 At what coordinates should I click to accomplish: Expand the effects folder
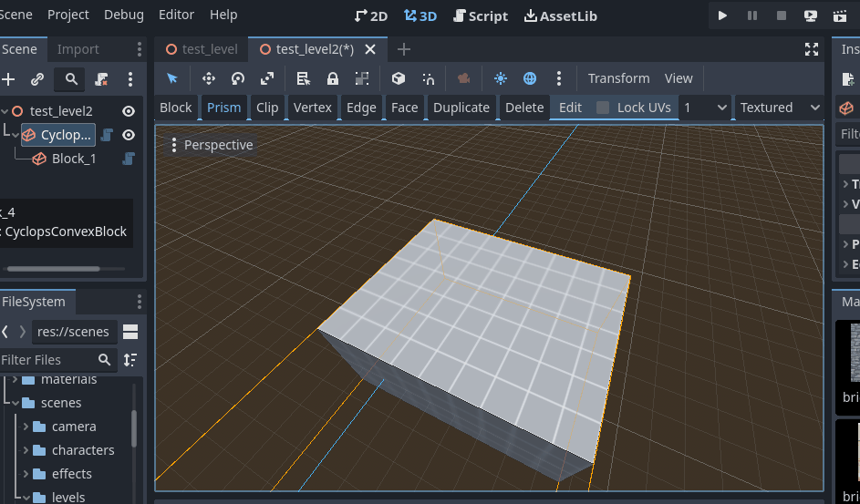(26, 474)
